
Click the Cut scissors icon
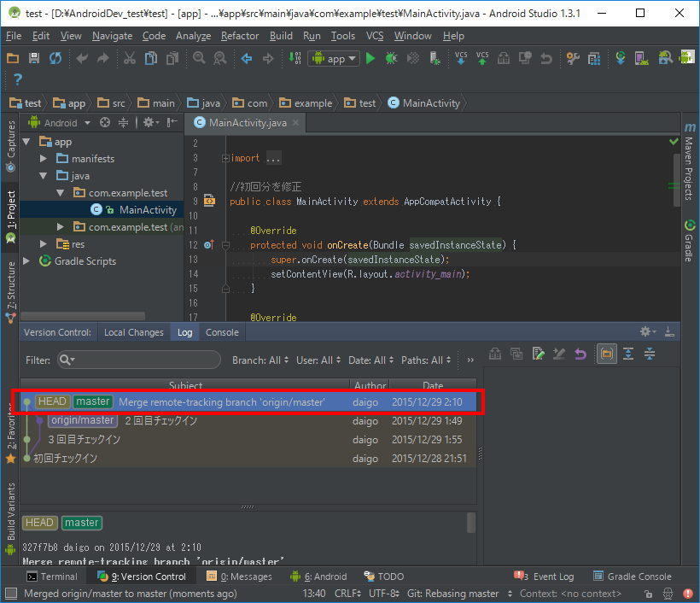130,58
